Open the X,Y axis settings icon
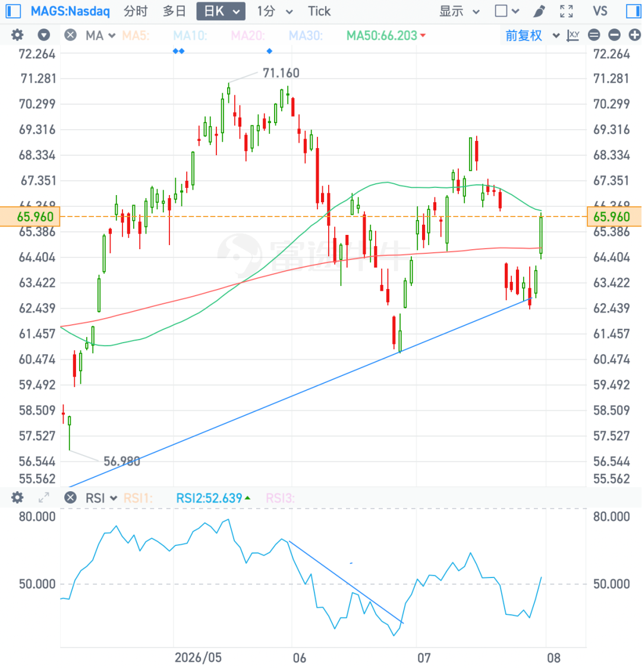 pyautogui.click(x=572, y=35)
